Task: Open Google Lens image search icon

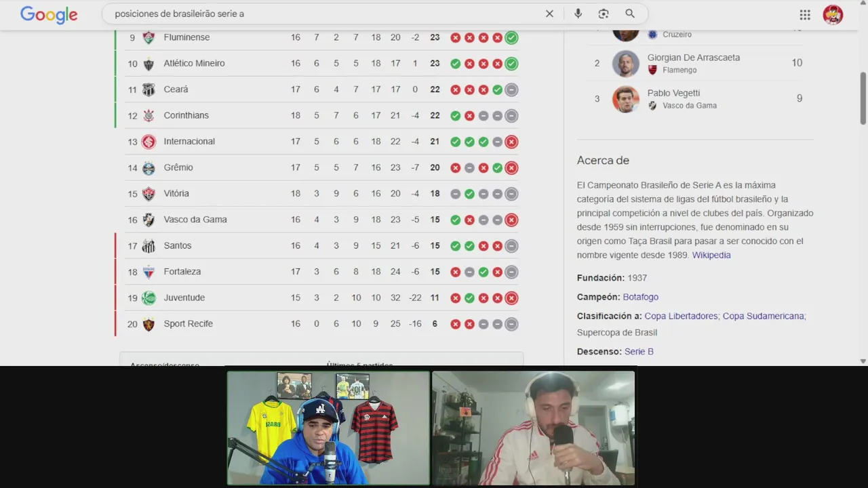Action: click(604, 14)
